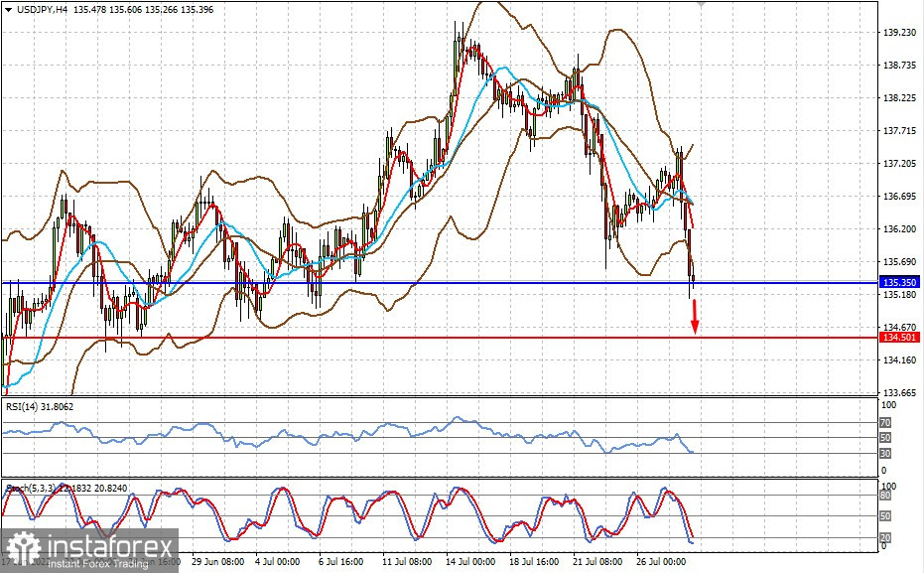Click the 11 Jul 08:00 time label
924x573 pixels.
point(407,562)
